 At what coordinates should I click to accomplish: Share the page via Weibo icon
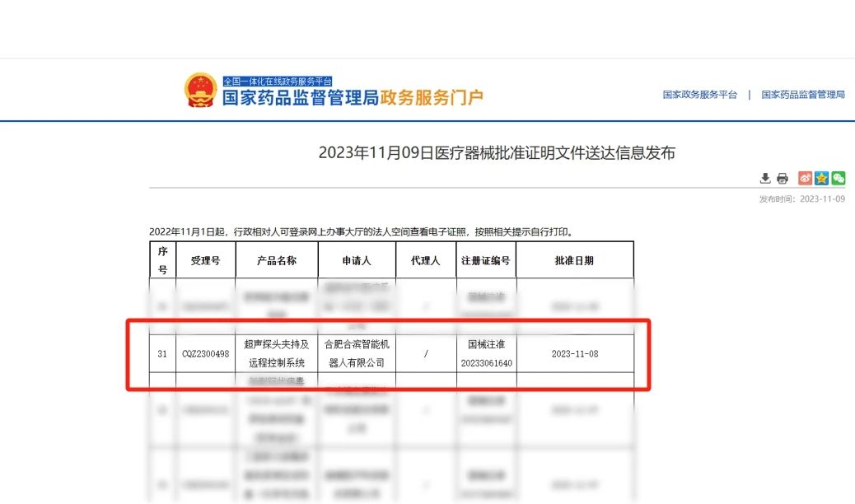(x=805, y=179)
